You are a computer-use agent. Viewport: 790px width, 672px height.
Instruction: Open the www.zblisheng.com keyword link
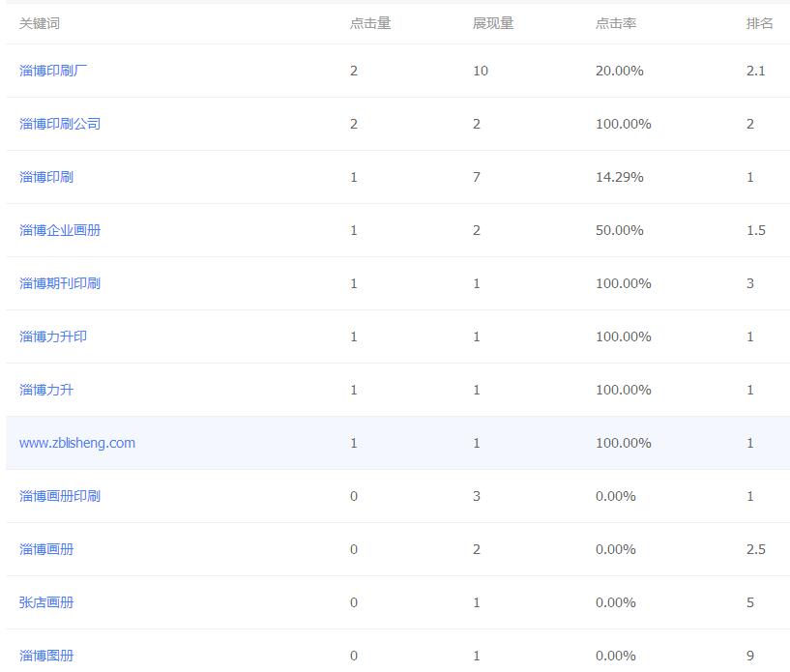[x=77, y=443]
